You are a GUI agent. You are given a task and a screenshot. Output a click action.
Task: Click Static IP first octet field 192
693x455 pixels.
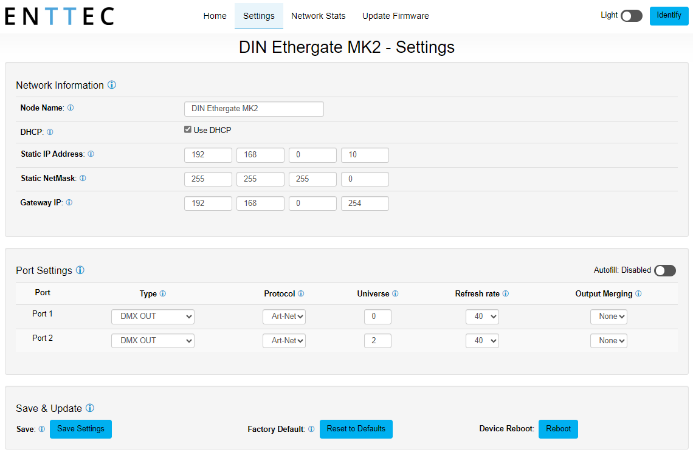pyautogui.click(x=208, y=155)
